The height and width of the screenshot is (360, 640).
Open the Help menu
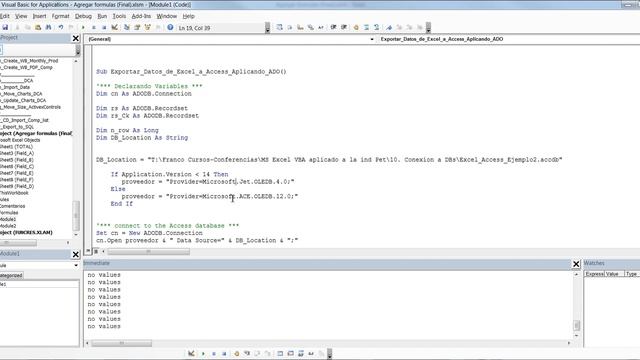coord(188,16)
